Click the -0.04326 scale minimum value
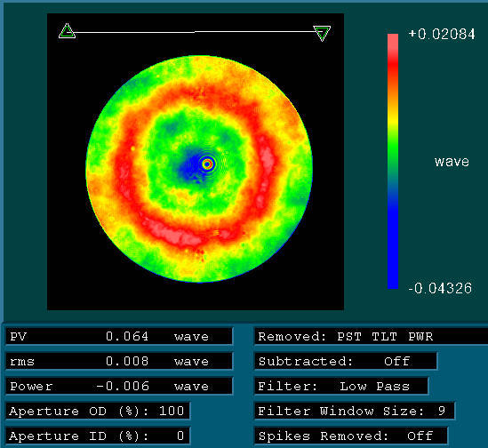The width and height of the screenshot is (488, 448). pyautogui.click(x=440, y=288)
